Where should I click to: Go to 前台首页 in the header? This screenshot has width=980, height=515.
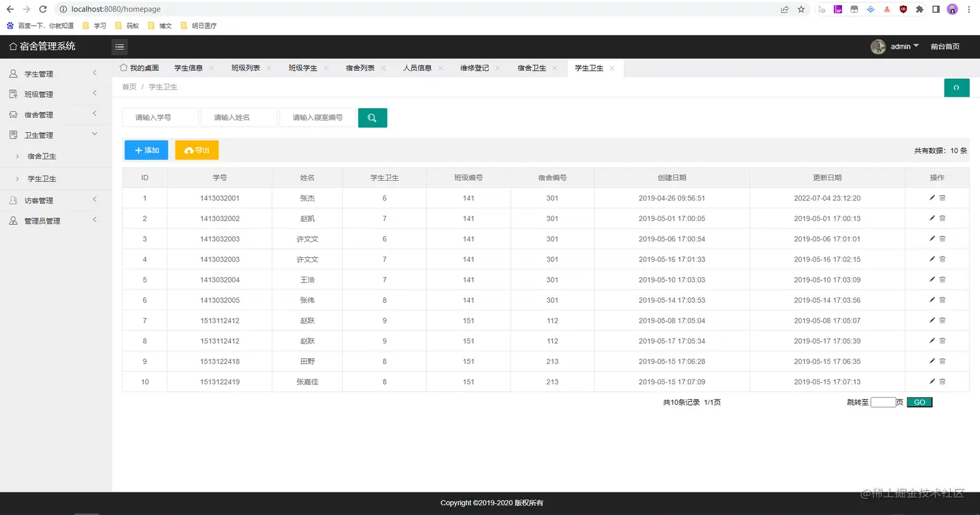tap(945, 47)
